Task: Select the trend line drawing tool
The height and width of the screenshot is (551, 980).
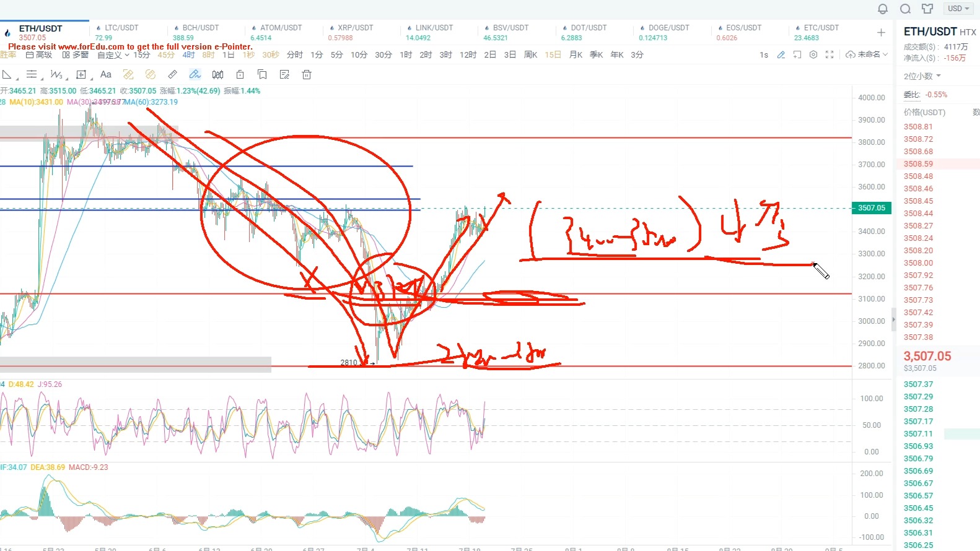Action: pyautogui.click(x=7, y=75)
